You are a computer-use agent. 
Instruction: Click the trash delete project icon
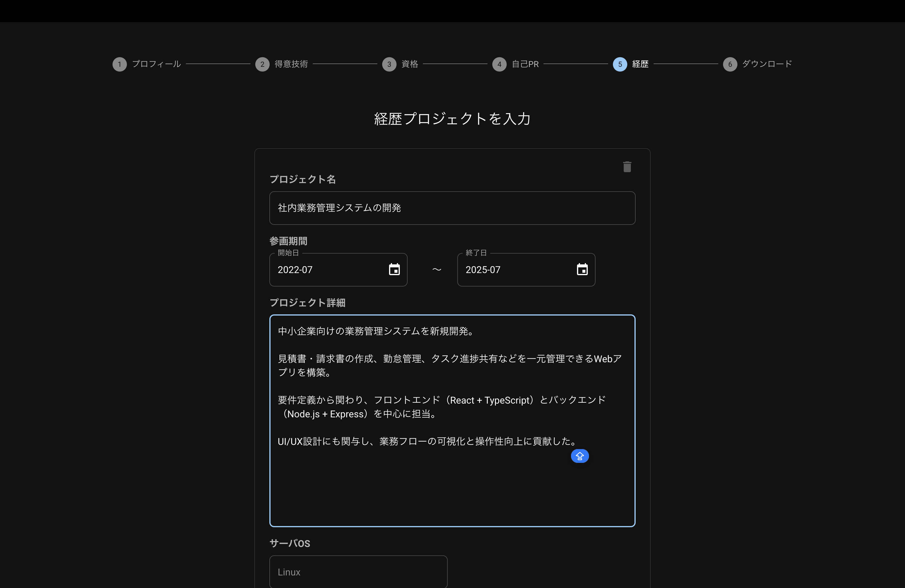click(x=627, y=166)
